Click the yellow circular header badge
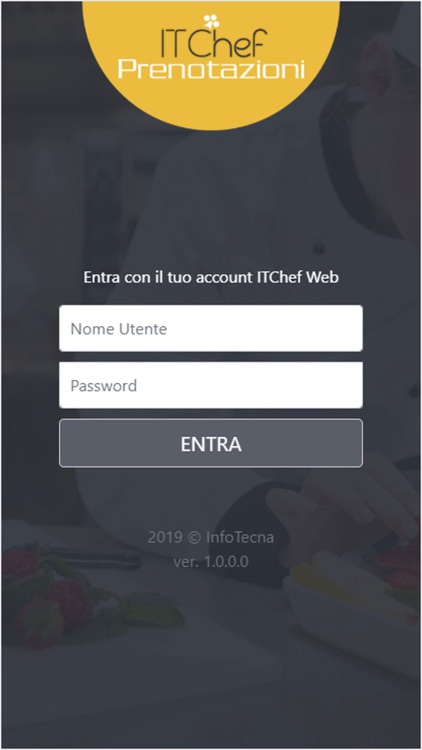Viewport: 422px width, 750px height. [x=211, y=66]
